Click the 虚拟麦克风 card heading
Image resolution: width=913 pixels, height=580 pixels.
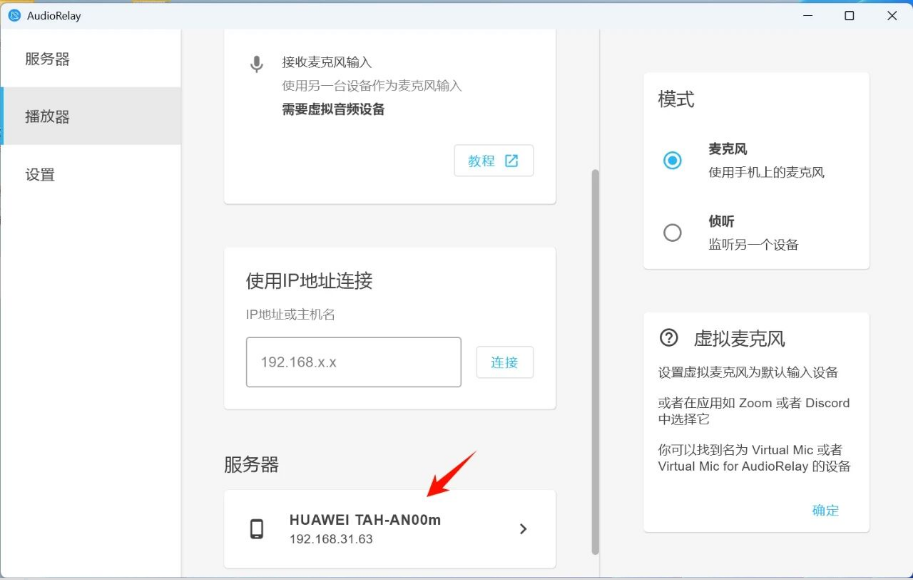(x=739, y=338)
